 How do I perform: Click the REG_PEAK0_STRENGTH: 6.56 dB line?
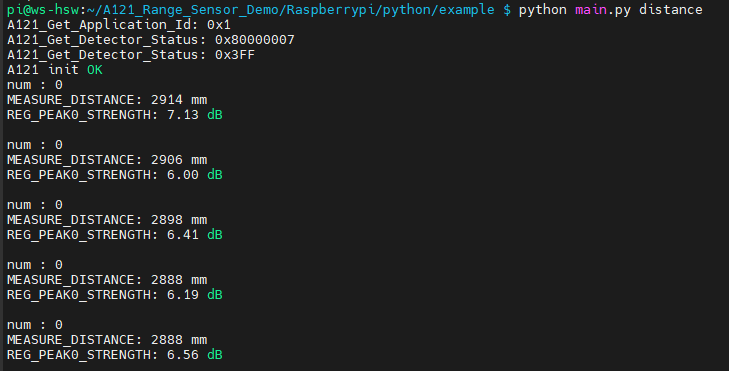[x=114, y=355]
